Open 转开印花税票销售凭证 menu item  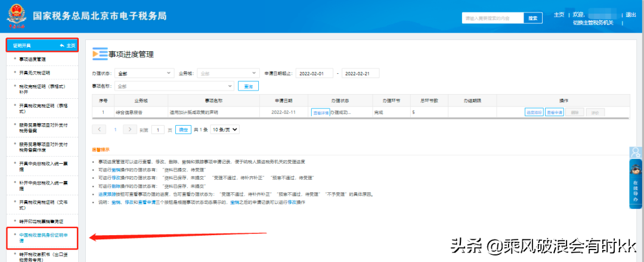[x=41, y=222]
